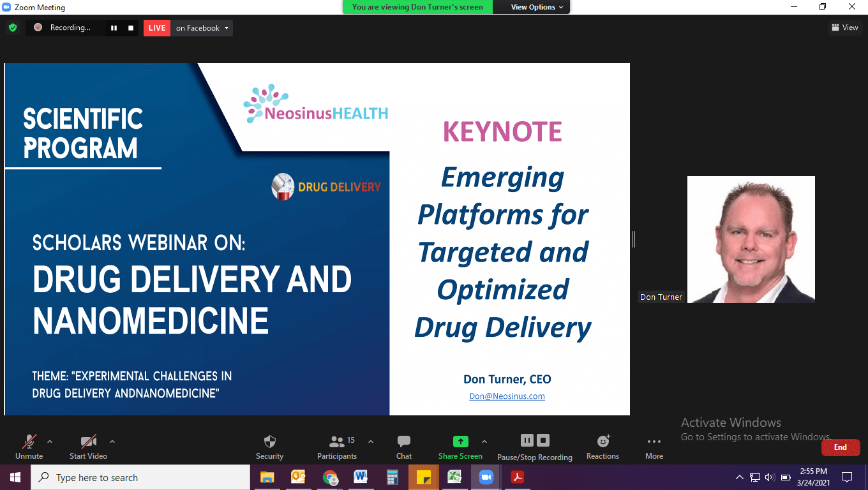The image size is (868, 490).
Task: Open the More options menu
Action: pyautogui.click(x=654, y=447)
